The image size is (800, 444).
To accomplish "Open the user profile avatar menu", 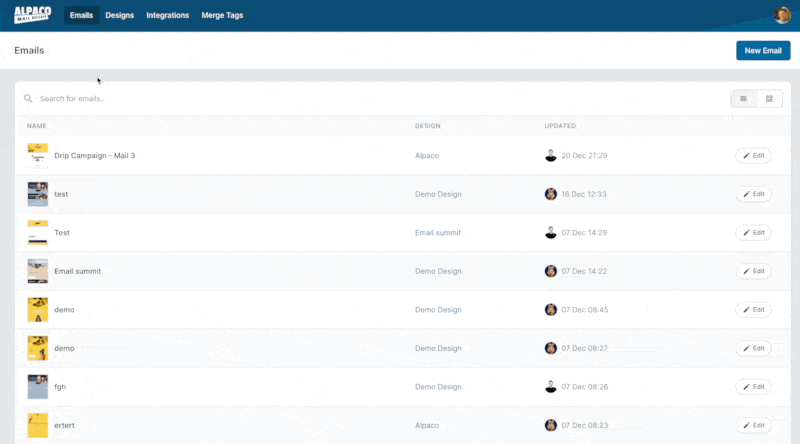I will pos(782,15).
